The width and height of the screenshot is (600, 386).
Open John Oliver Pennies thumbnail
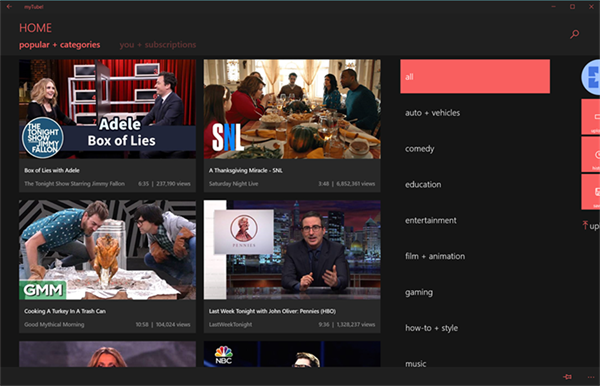pyautogui.click(x=292, y=250)
